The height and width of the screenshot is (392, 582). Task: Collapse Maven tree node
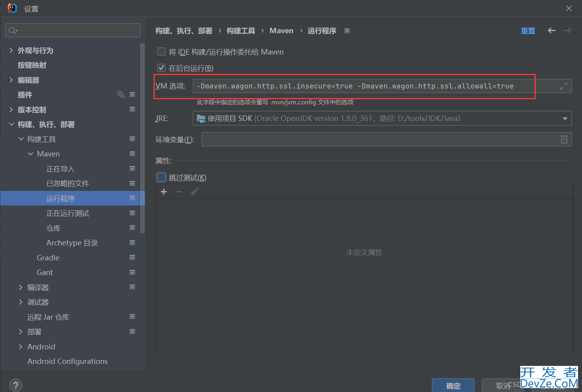(30, 154)
